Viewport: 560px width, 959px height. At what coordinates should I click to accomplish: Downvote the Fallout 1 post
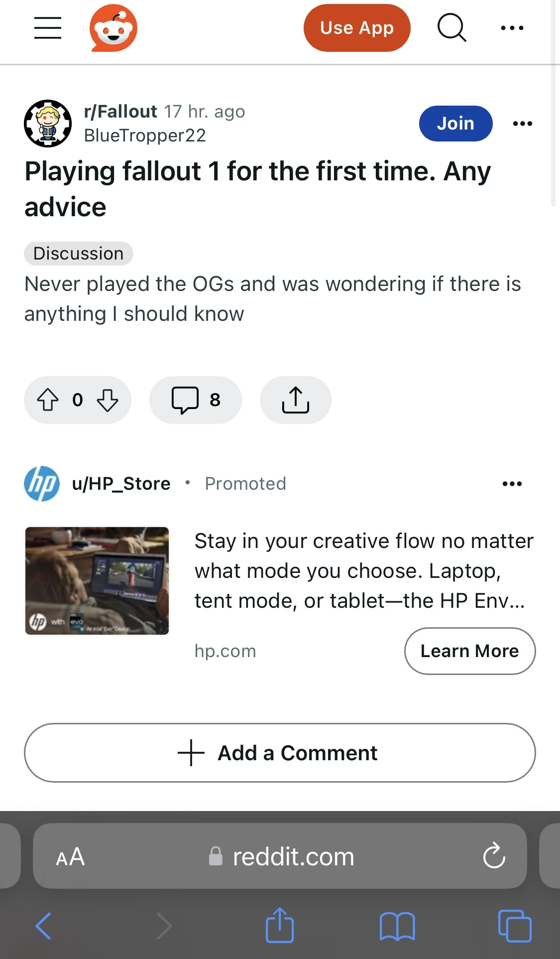[108, 400]
